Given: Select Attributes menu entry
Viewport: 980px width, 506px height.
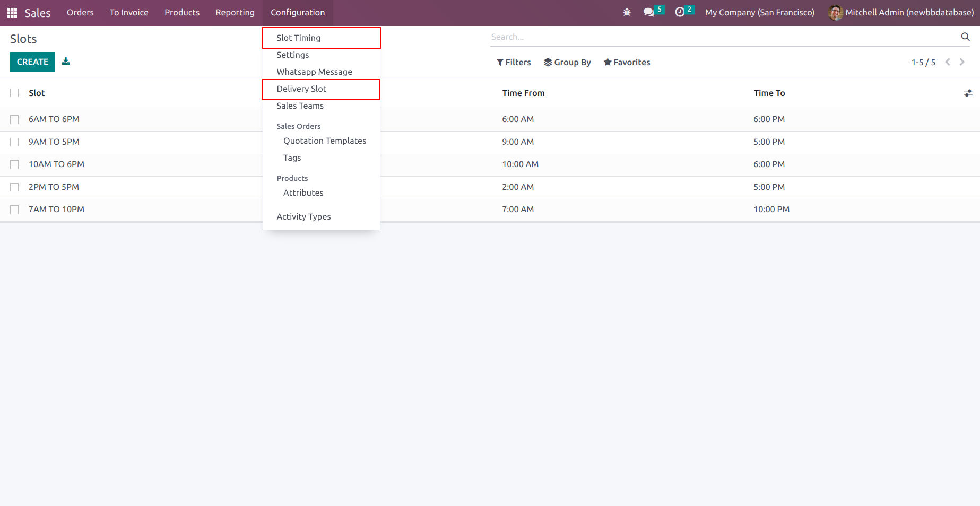Looking at the screenshot, I should 303,193.
